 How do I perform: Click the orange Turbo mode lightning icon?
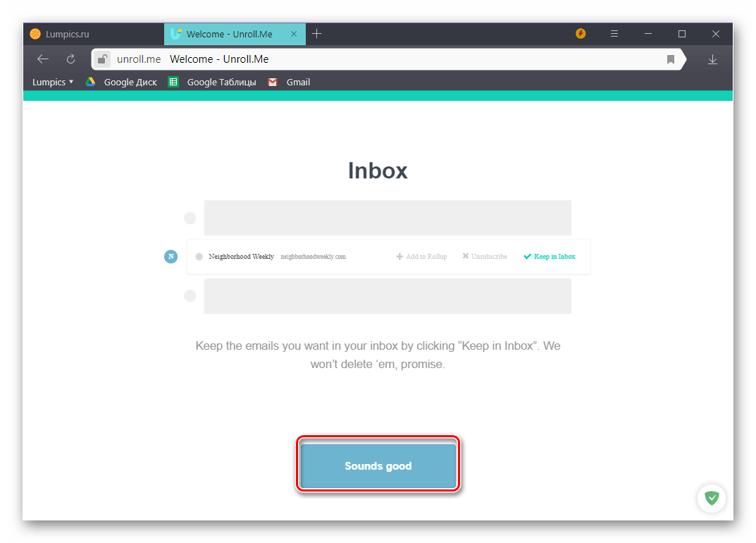coord(581,34)
